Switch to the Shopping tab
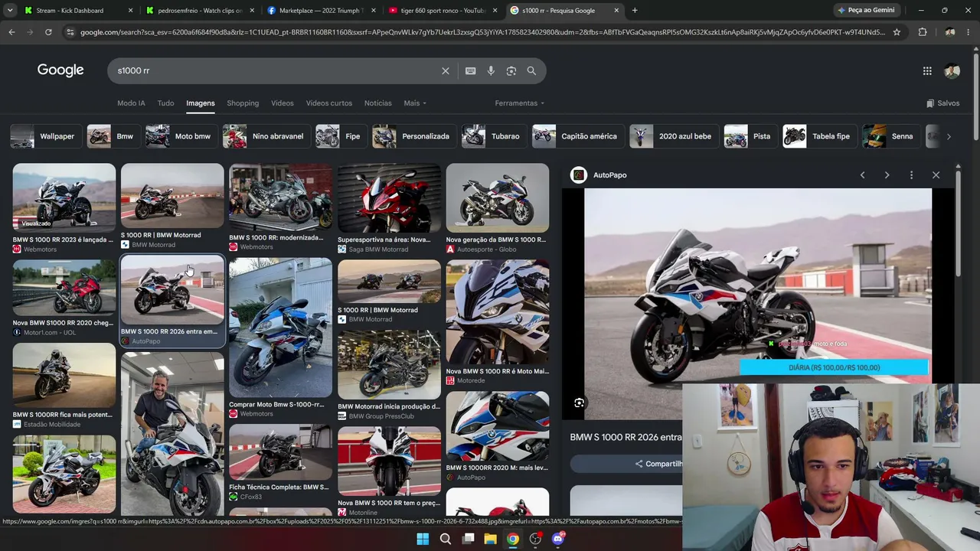980x551 pixels. 243,103
